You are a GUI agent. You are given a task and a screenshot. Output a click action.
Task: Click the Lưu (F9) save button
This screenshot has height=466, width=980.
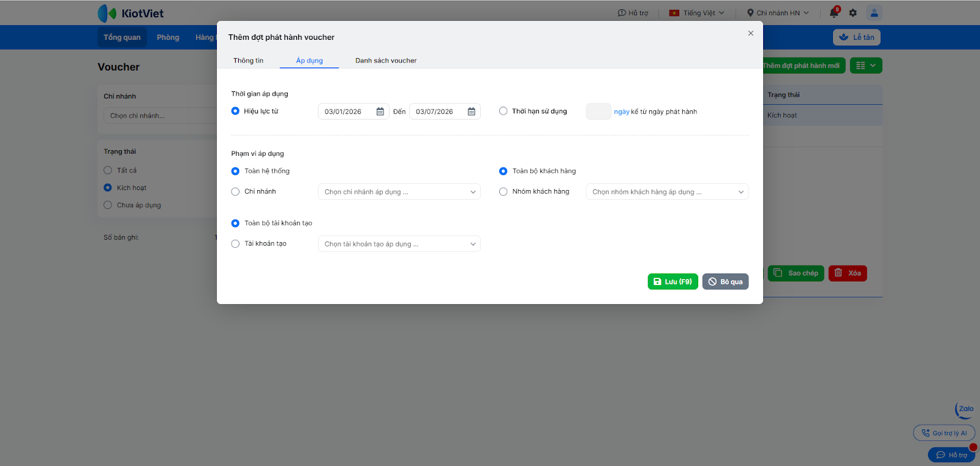[673, 282]
